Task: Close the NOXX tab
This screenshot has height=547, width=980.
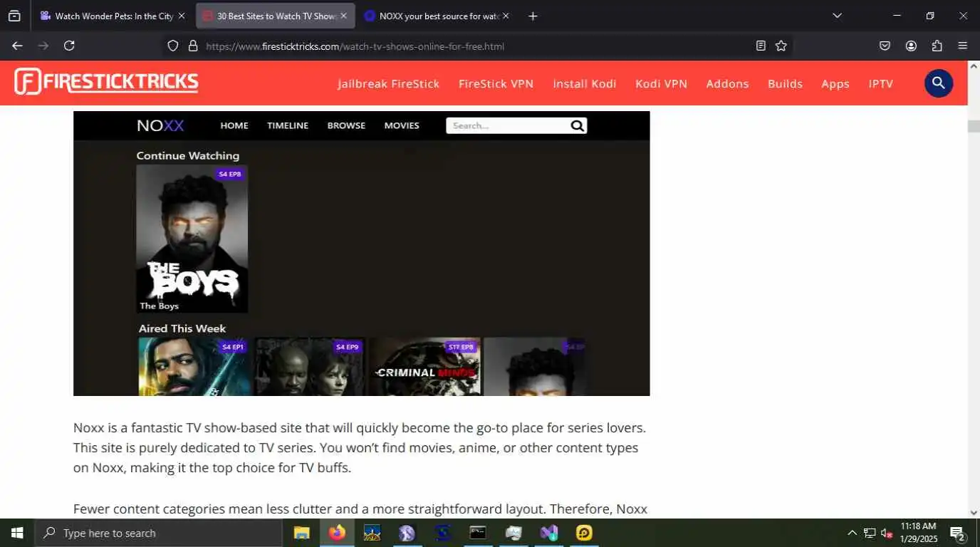Action: click(506, 16)
